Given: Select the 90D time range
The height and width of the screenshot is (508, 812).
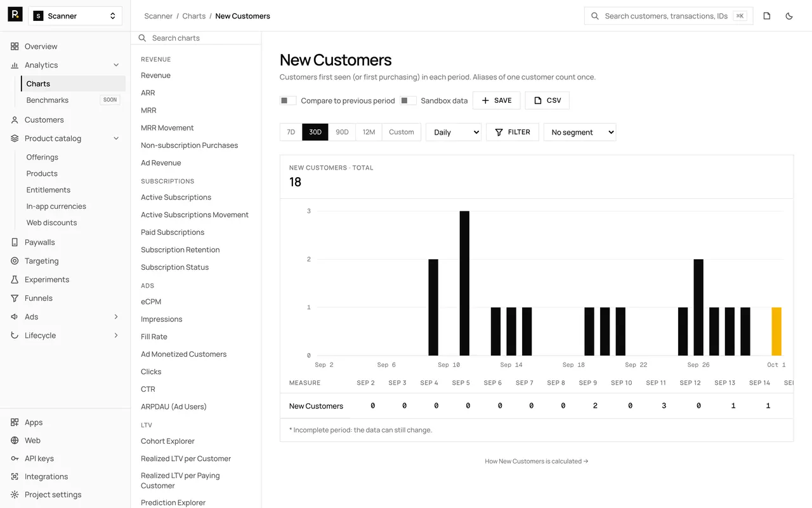Looking at the screenshot, I should (x=342, y=132).
